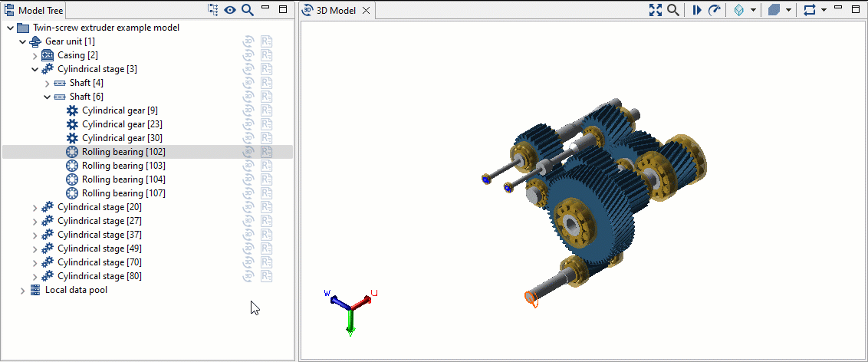Select Gear unit [1] in tree

point(71,41)
